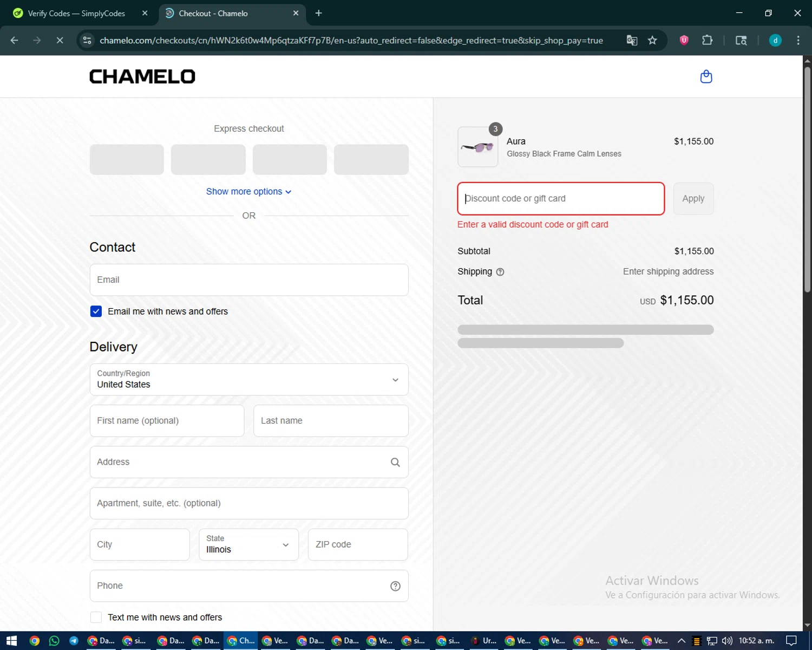Open the Country/Region dropdown
This screenshot has width=812, height=650.
point(249,379)
